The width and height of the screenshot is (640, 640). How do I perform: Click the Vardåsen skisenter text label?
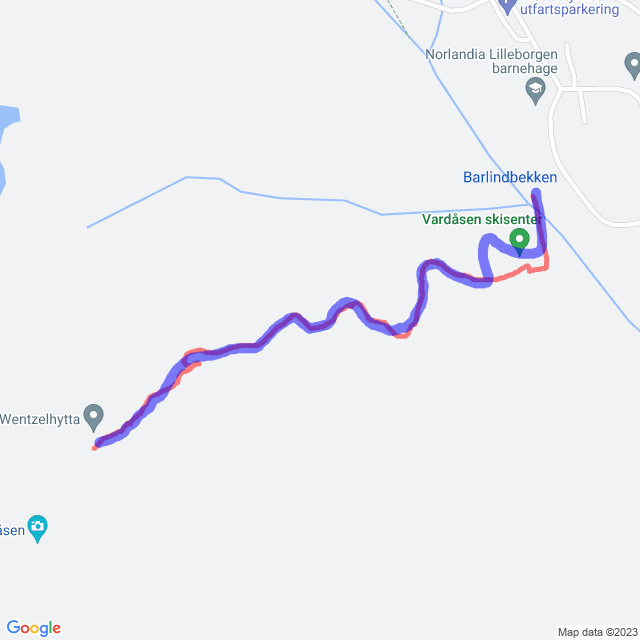coord(482,219)
